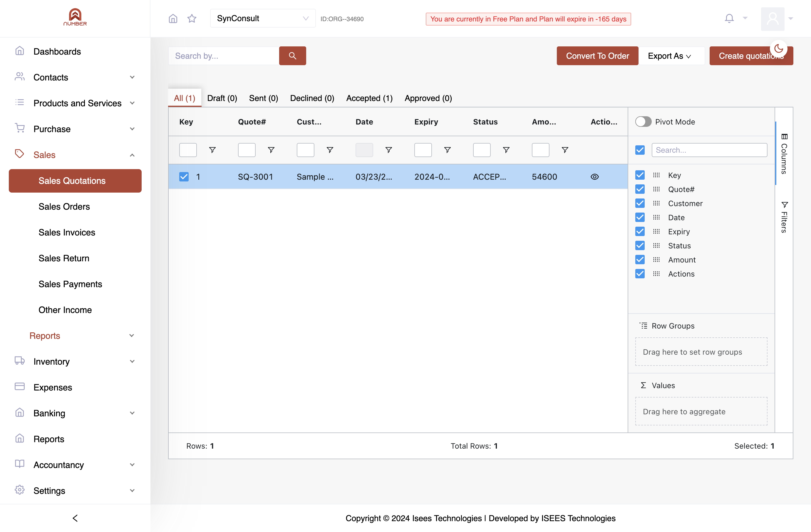
Task: Click the Search by... input field
Action: 224,56
